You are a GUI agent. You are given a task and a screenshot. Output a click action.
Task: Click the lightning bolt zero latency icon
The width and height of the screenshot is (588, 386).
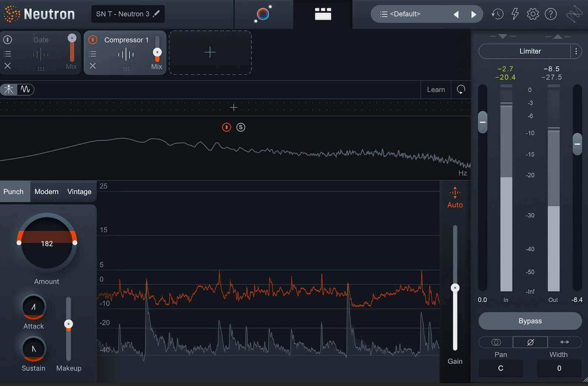point(515,14)
